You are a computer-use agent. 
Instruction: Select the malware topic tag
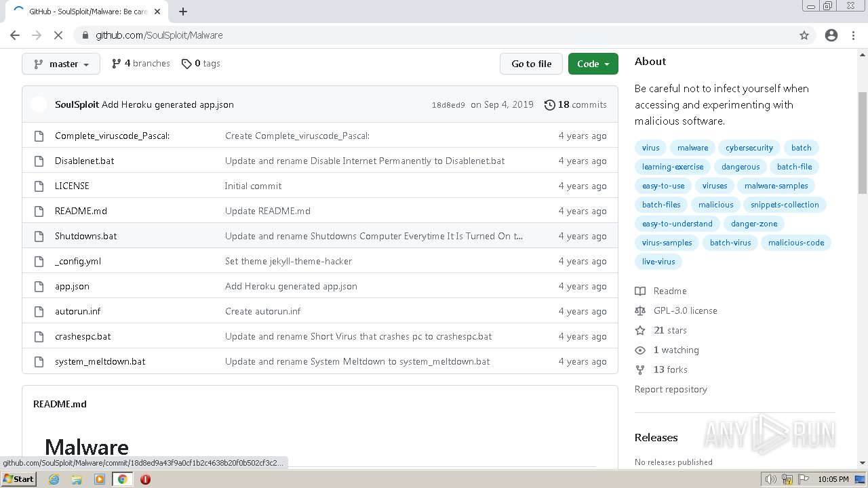(x=692, y=148)
